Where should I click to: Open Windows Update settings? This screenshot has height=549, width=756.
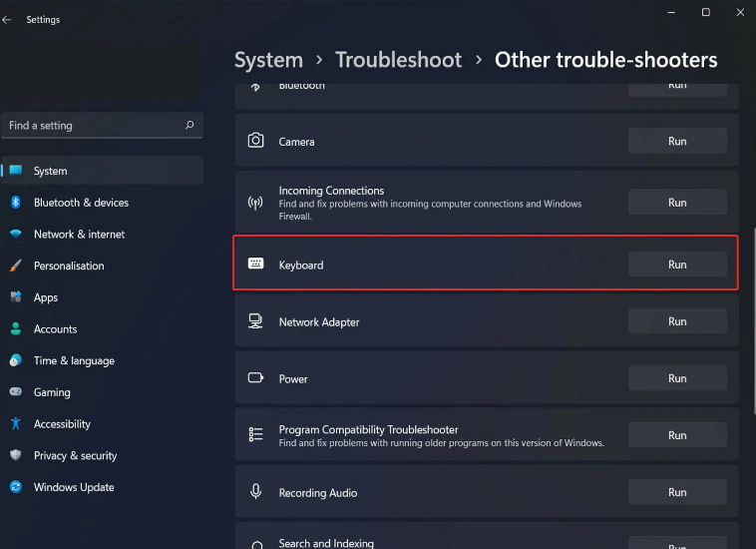pos(102,487)
